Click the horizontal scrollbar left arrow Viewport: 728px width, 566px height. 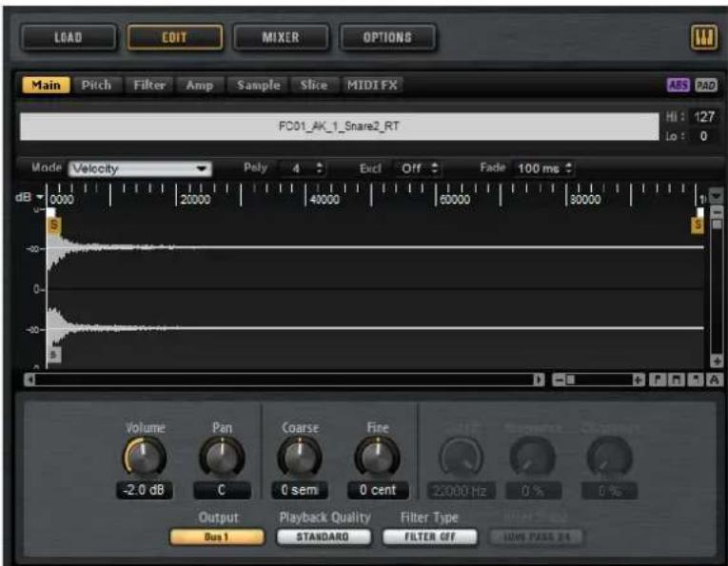pyautogui.click(x=30, y=380)
